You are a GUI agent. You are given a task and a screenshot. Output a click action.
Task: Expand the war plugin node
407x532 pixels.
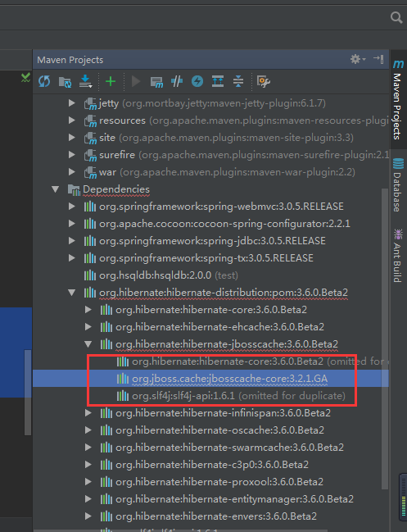pos(71,172)
